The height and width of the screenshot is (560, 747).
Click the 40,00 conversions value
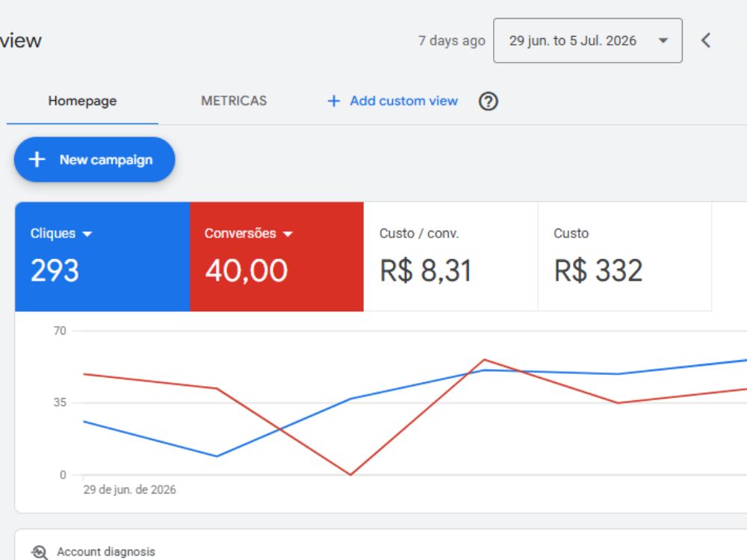pos(247,270)
